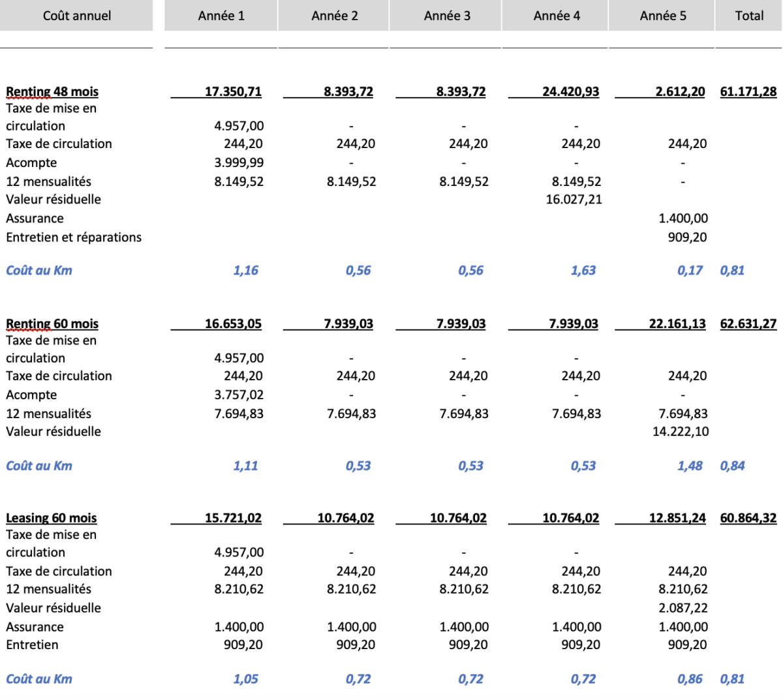Click the residual value 16.027,21
The height and width of the screenshot is (700, 783).
point(574,199)
